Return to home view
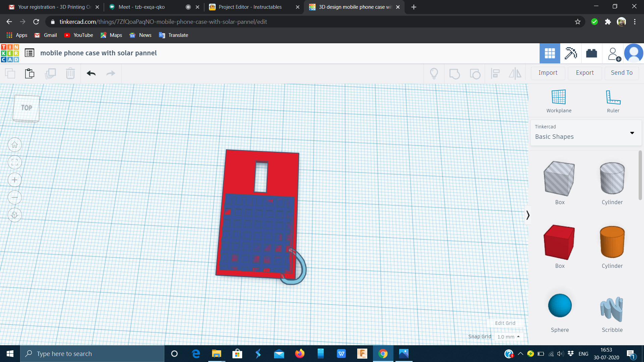 pos(14,144)
